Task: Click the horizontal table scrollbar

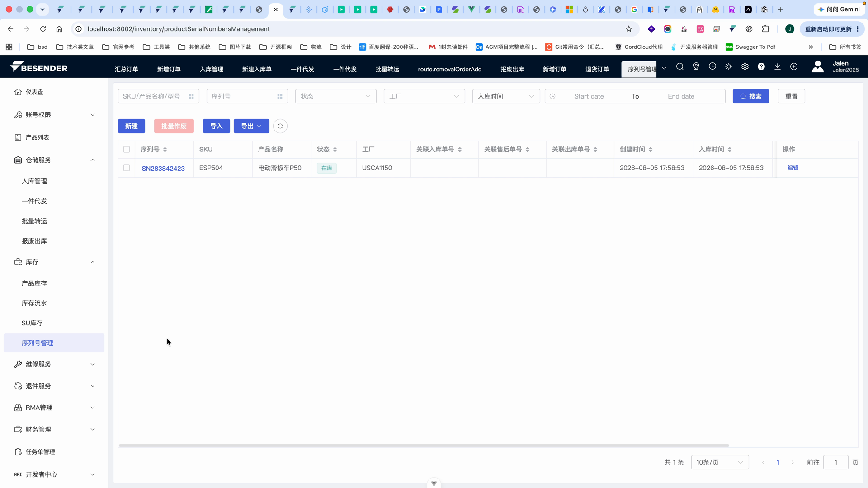Action: point(424,446)
